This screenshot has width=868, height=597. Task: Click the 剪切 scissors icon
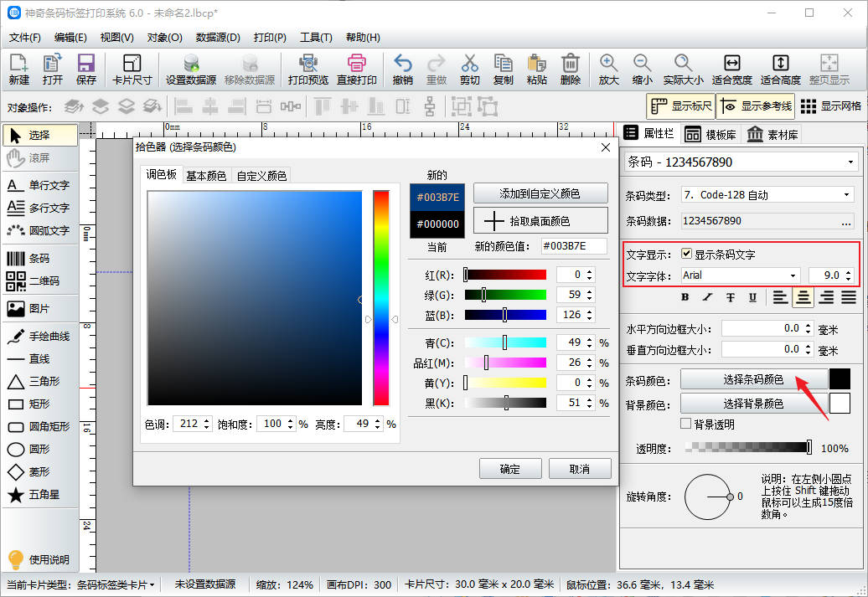coord(469,69)
